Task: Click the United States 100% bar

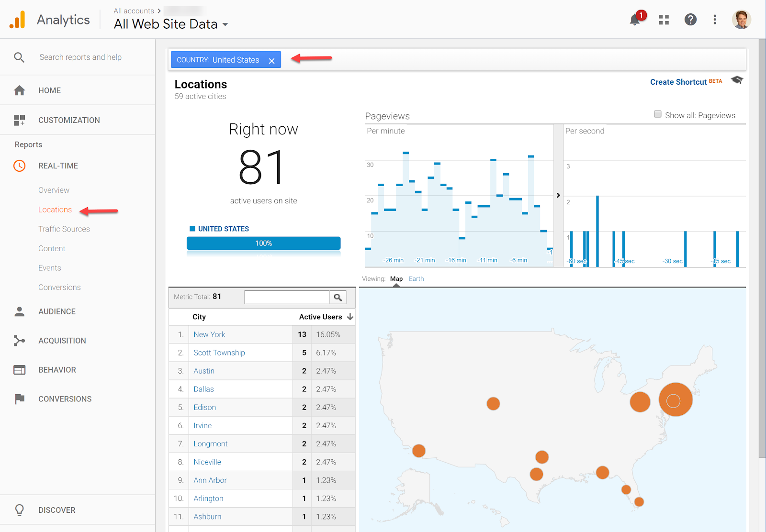Action: [263, 243]
